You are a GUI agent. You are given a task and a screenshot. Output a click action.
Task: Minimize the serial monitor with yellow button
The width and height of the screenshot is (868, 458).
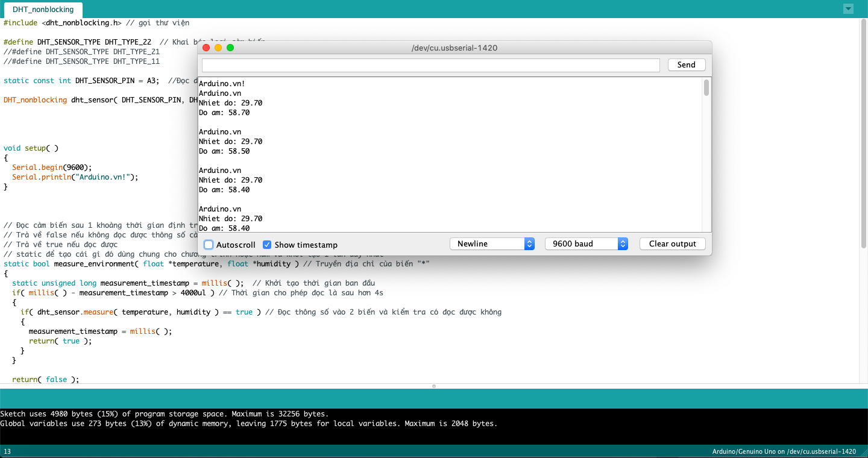(x=218, y=48)
